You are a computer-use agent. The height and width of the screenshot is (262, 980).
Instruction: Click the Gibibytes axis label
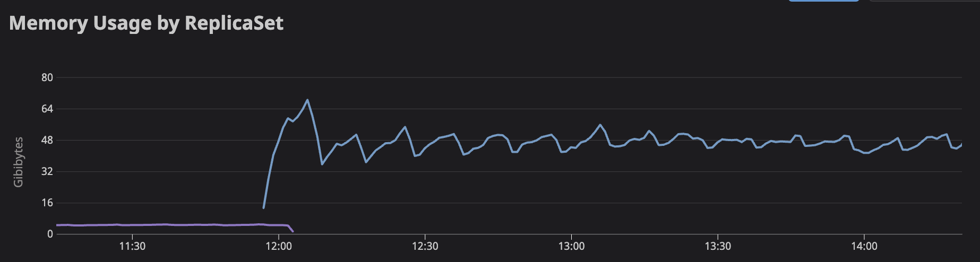pos(19,162)
